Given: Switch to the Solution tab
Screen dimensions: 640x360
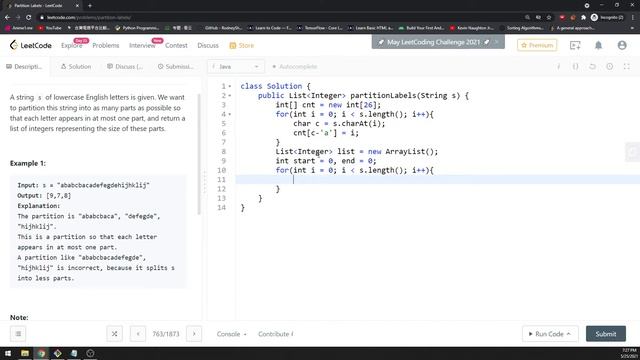Looking at the screenshot, I should click(76, 67).
